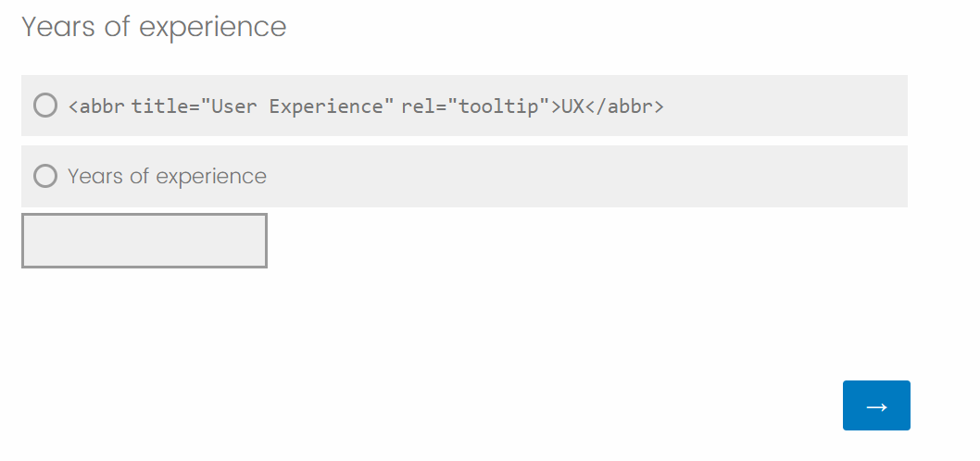Click the white right-arrow icon
Viewport: 980px width, 461px height.
click(876, 407)
